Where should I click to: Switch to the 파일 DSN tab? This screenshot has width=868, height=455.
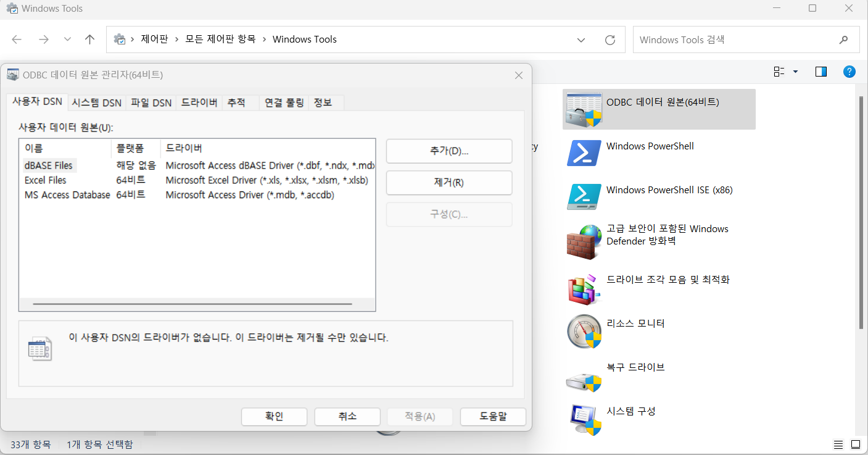(x=151, y=103)
